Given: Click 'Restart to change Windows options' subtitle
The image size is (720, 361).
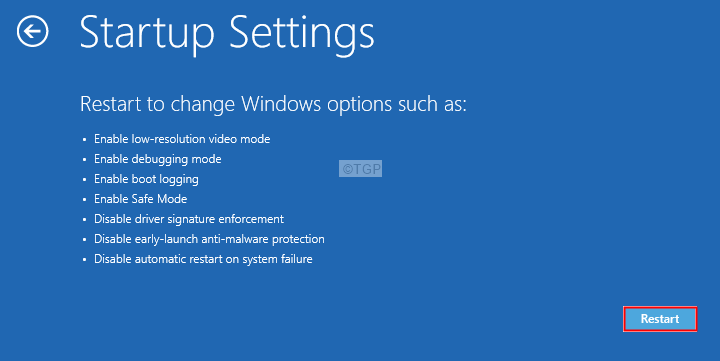Looking at the screenshot, I should pos(273,104).
